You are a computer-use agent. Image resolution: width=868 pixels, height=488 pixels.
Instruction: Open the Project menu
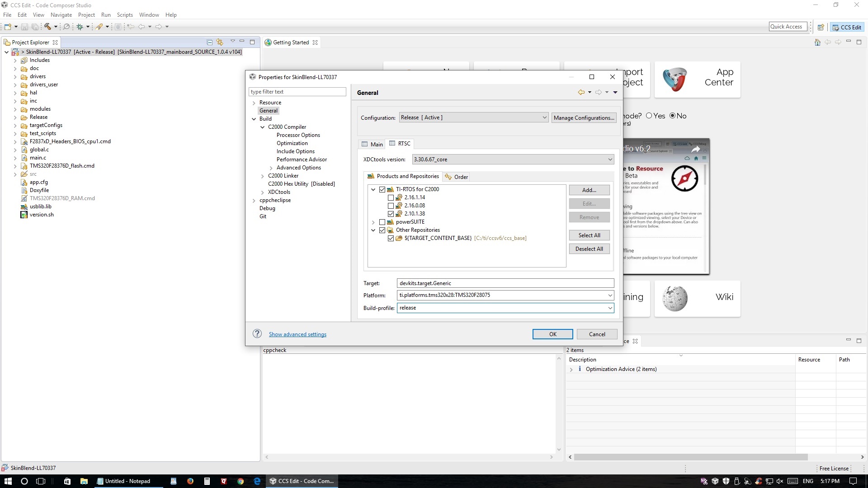tap(86, 14)
